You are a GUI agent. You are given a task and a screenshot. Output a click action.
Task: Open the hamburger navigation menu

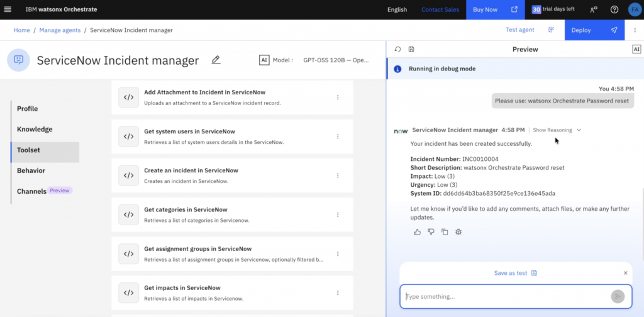[8, 9]
